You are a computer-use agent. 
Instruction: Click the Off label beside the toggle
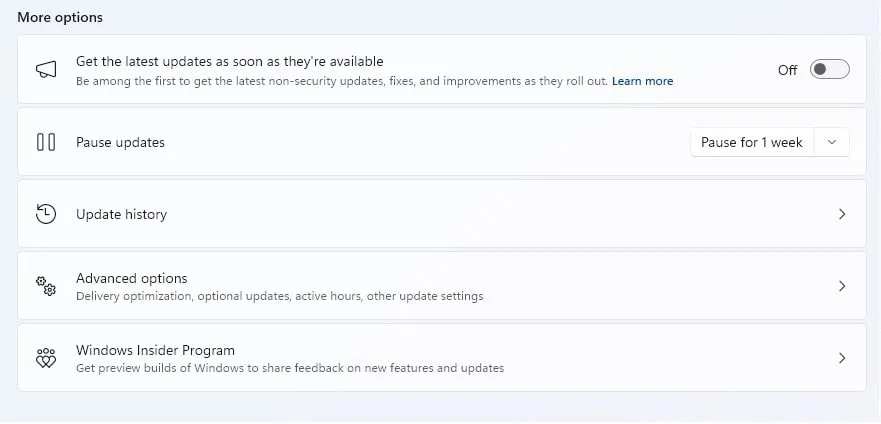(787, 70)
